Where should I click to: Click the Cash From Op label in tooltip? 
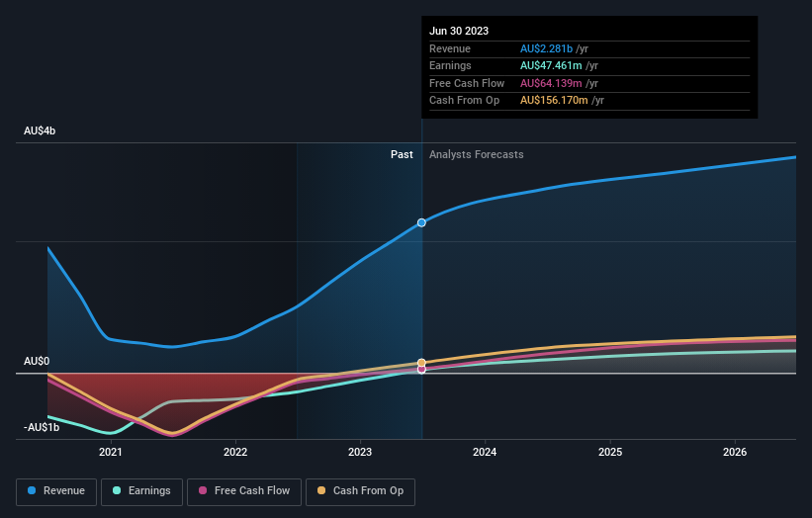465,101
